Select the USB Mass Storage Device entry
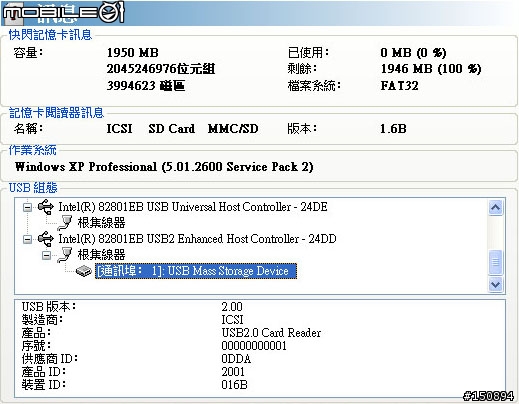This screenshot has height=404, width=519. point(196,271)
